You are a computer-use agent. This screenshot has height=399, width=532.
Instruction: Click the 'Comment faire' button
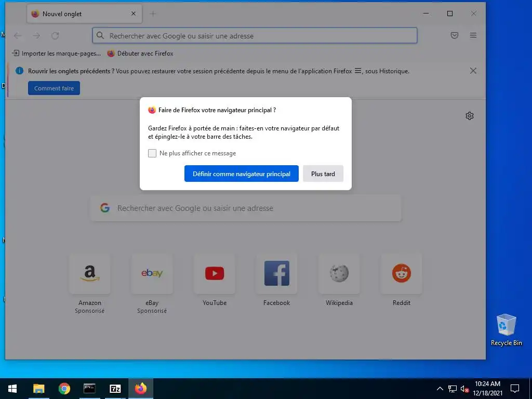54,88
